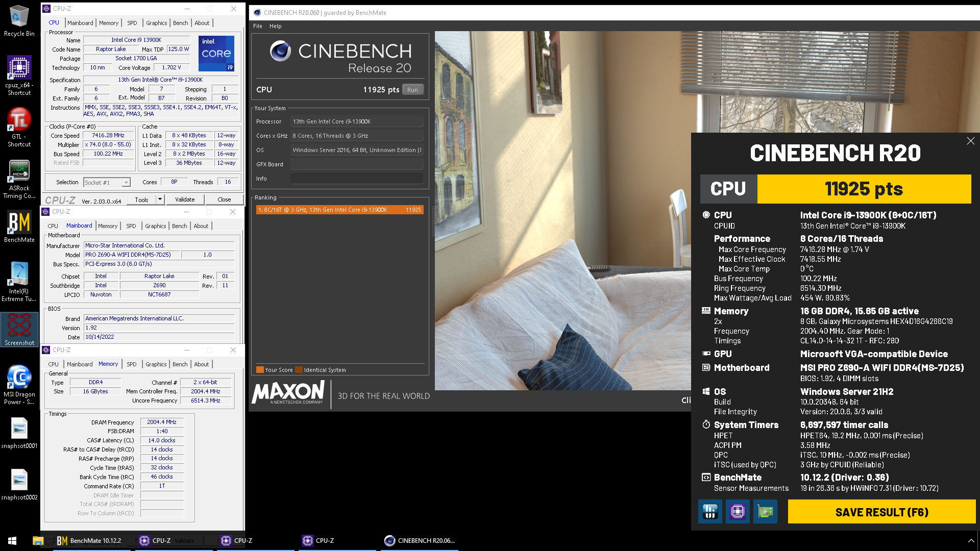Select ranking entry 13th Gen i9-13900K 11925

tap(340, 210)
